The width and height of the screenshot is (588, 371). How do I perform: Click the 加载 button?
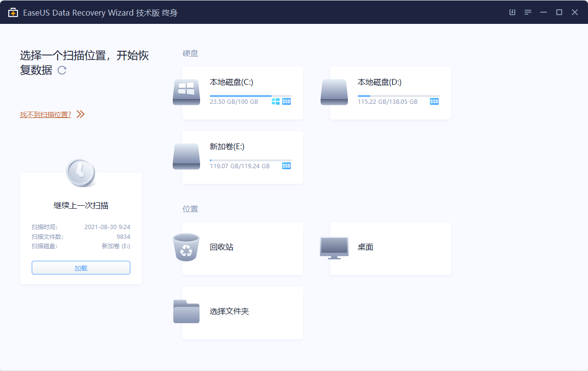[81, 268]
